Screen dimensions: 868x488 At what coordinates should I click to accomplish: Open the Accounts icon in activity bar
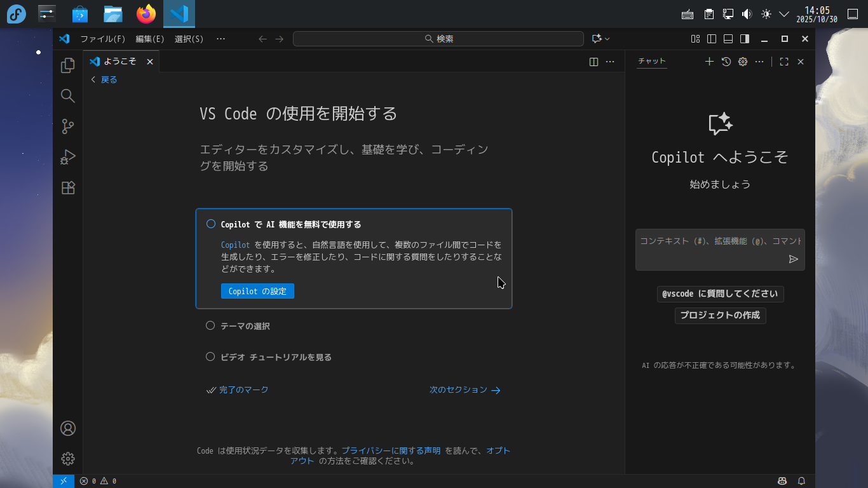(x=68, y=428)
